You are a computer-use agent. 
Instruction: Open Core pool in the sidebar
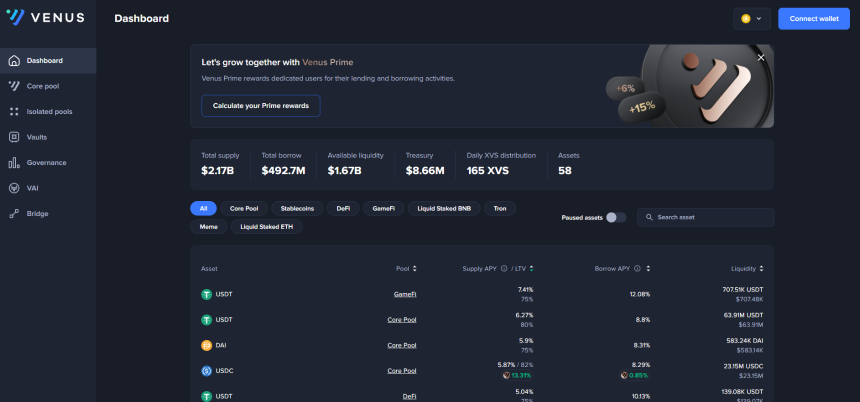[48, 86]
